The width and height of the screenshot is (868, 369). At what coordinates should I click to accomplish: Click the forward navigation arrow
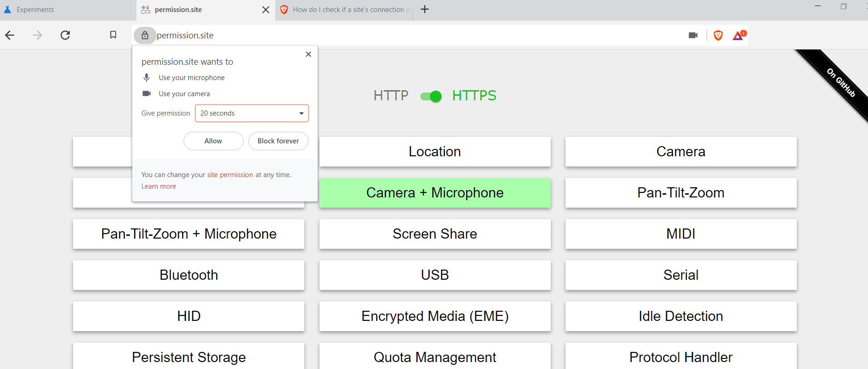click(37, 35)
